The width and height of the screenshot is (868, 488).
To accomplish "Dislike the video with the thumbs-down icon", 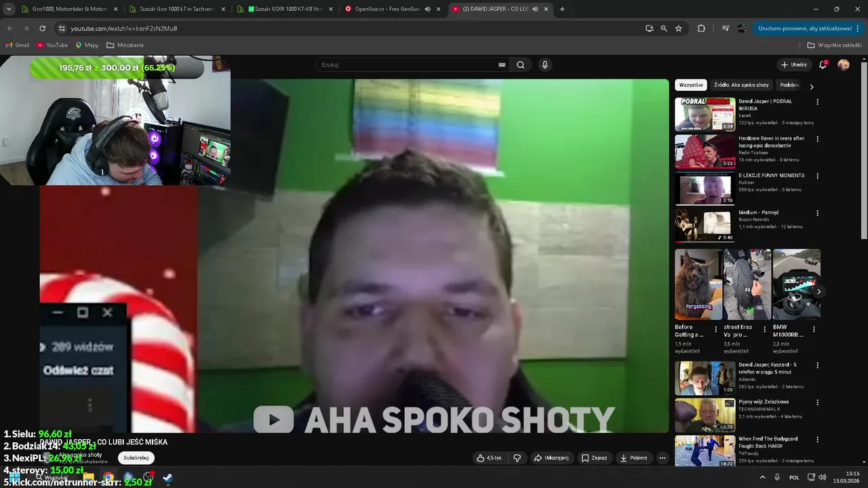I will pyautogui.click(x=517, y=458).
